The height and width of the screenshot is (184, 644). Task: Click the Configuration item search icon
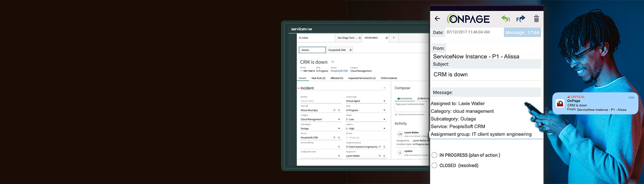(339, 156)
